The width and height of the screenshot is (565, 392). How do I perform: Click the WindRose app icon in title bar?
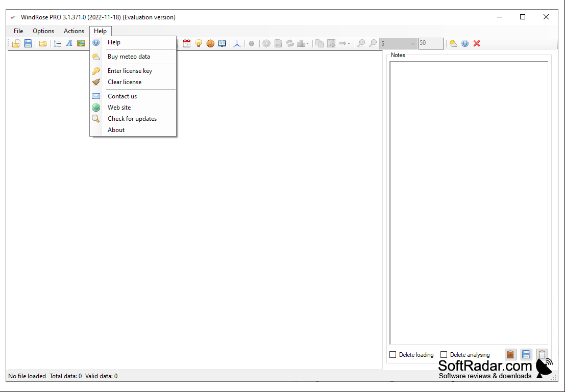tap(13, 17)
